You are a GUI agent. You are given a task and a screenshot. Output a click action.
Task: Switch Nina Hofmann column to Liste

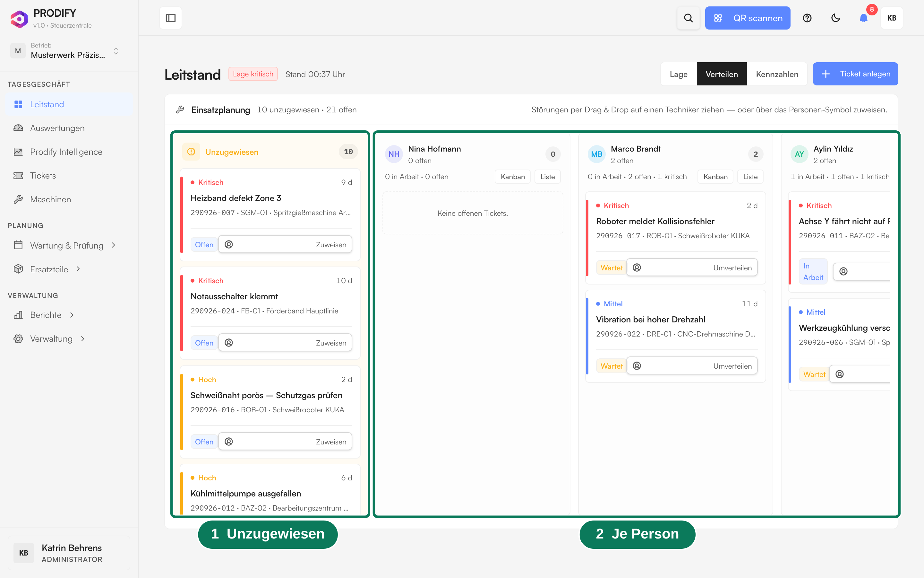coord(548,177)
